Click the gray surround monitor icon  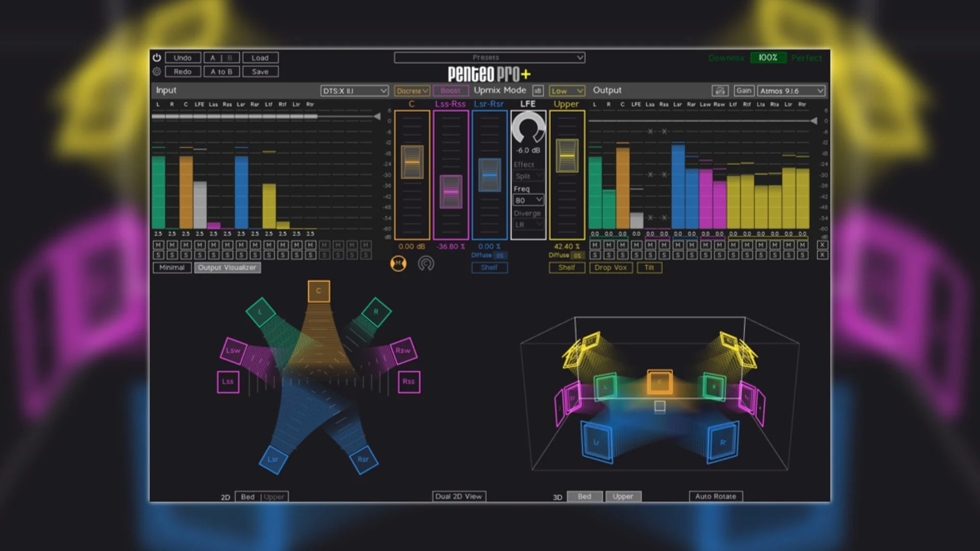pos(426,263)
